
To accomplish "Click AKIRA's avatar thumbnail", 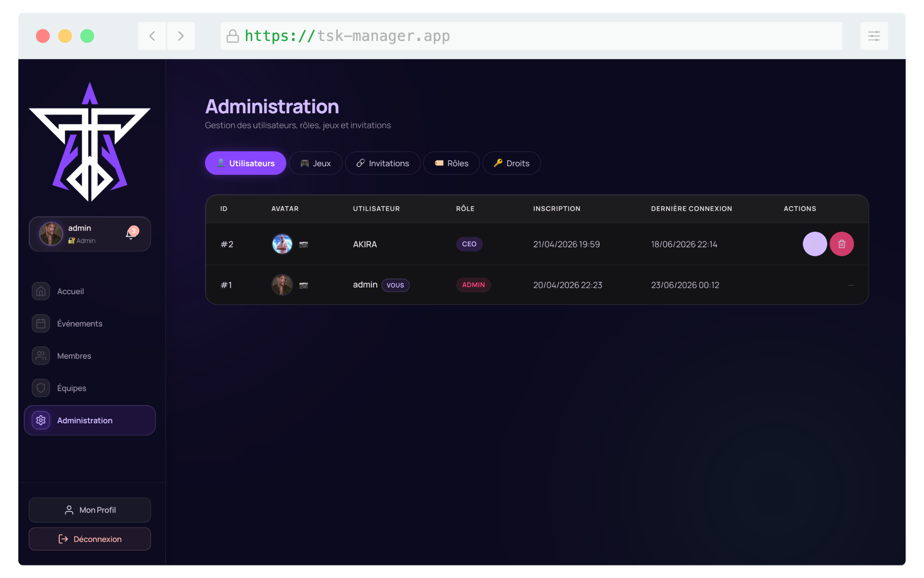I will 282,244.
